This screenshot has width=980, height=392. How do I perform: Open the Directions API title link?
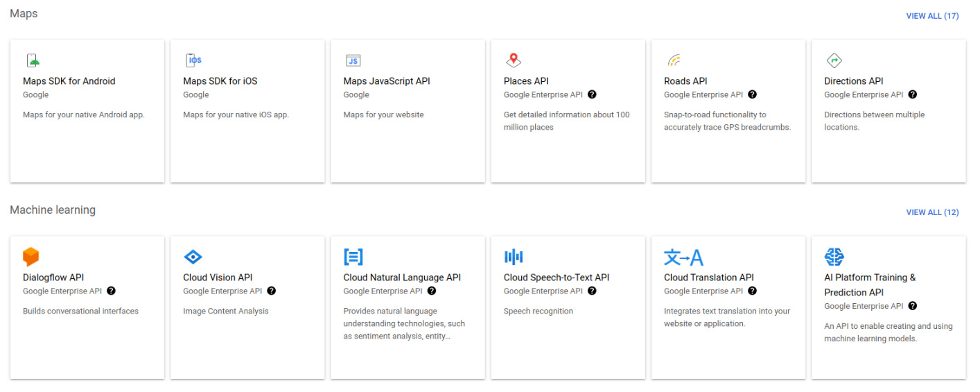click(x=853, y=81)
